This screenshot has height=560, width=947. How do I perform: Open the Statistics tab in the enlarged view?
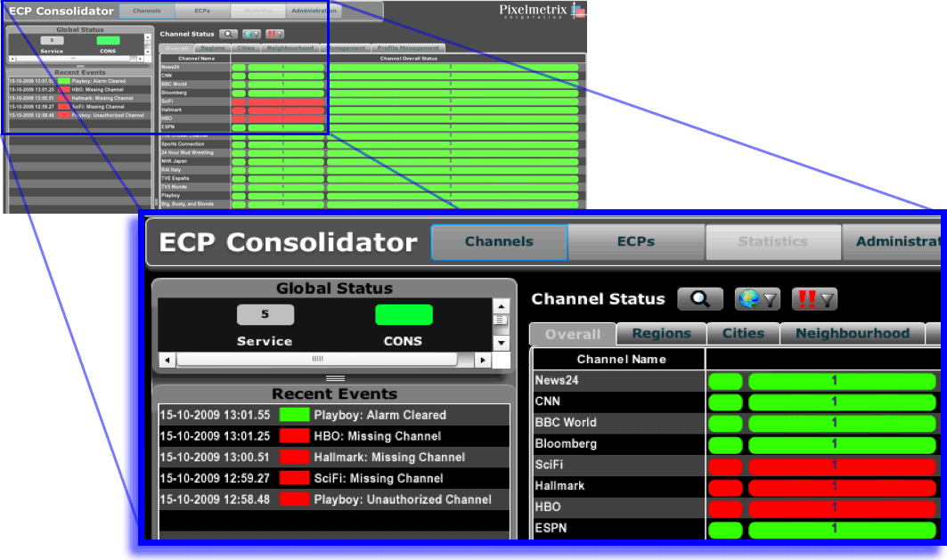tap(773, 242)
